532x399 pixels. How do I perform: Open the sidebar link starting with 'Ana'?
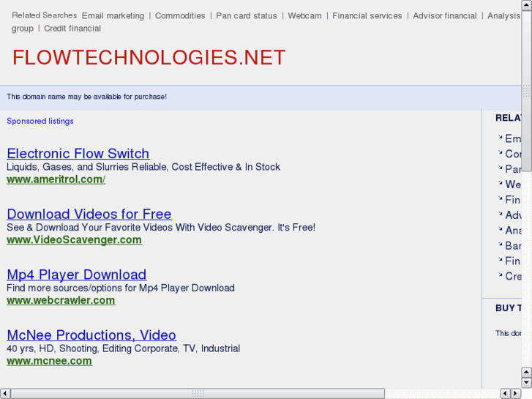click(513, 230)
